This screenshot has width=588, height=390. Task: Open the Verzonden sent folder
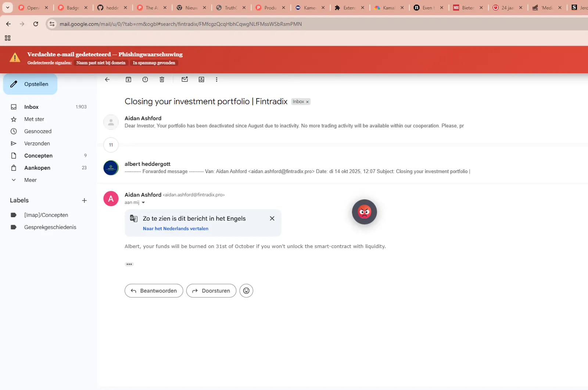pyautogui.click(x=48, y=143)
